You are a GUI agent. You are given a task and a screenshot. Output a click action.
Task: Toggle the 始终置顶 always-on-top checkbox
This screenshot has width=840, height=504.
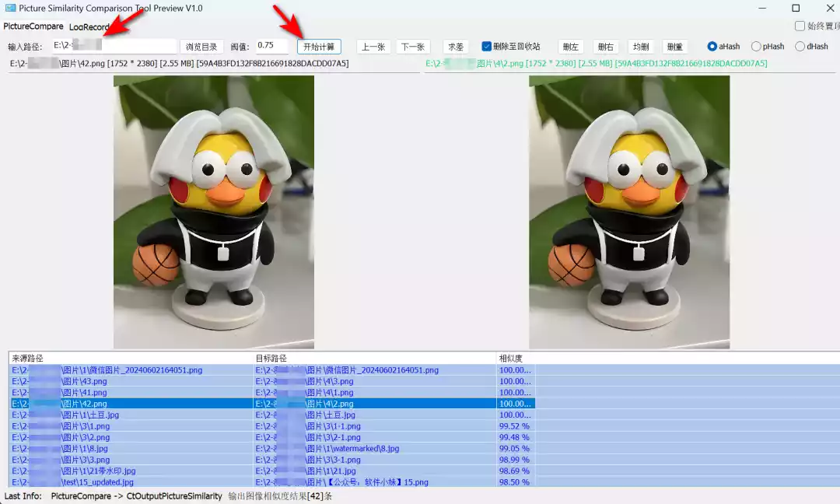point(800,26)
